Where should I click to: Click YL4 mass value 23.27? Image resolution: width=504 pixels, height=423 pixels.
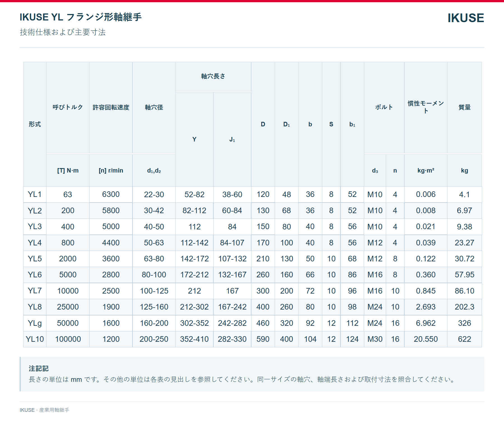(x=465, y=243)
